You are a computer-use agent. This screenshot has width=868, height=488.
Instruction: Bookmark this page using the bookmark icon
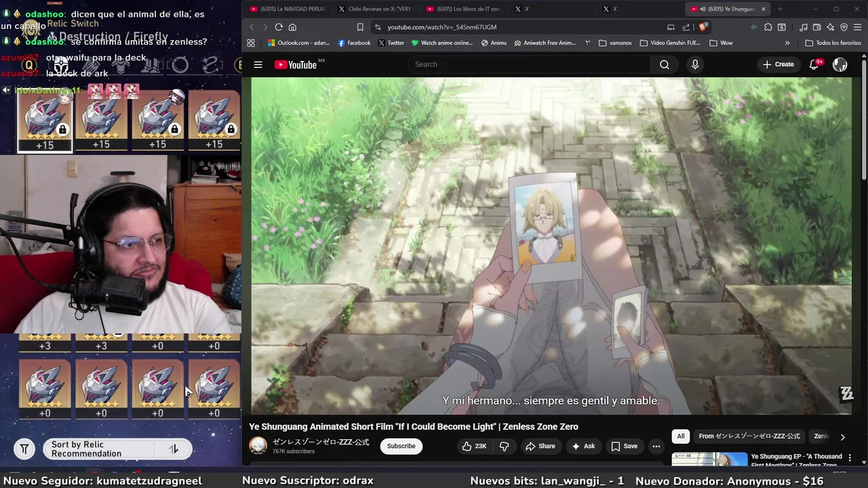(360, 27)
